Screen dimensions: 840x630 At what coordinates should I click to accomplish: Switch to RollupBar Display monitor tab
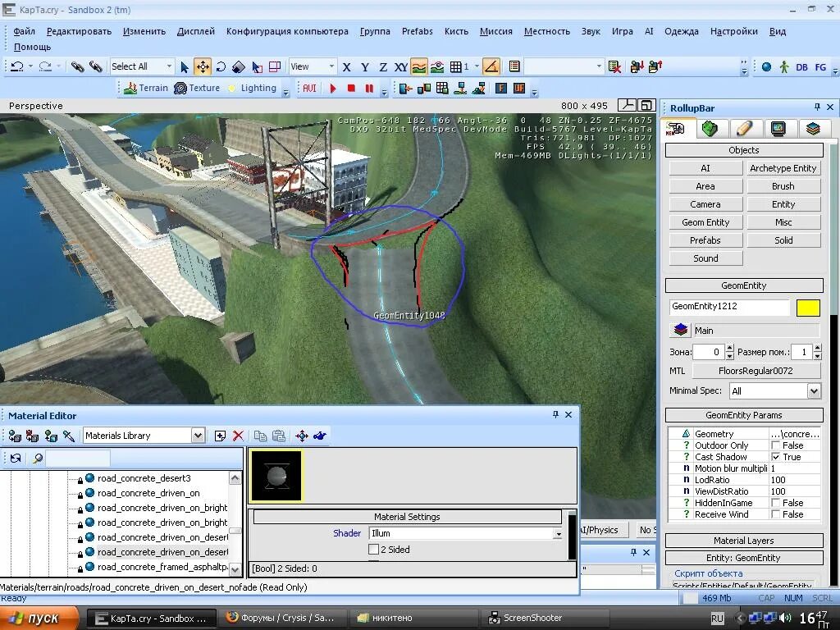(778, 129)
